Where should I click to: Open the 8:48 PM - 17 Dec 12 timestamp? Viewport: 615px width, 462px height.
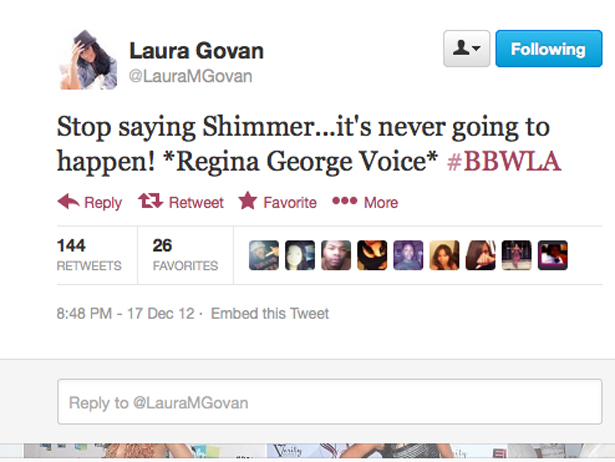(x=126, y=314)
